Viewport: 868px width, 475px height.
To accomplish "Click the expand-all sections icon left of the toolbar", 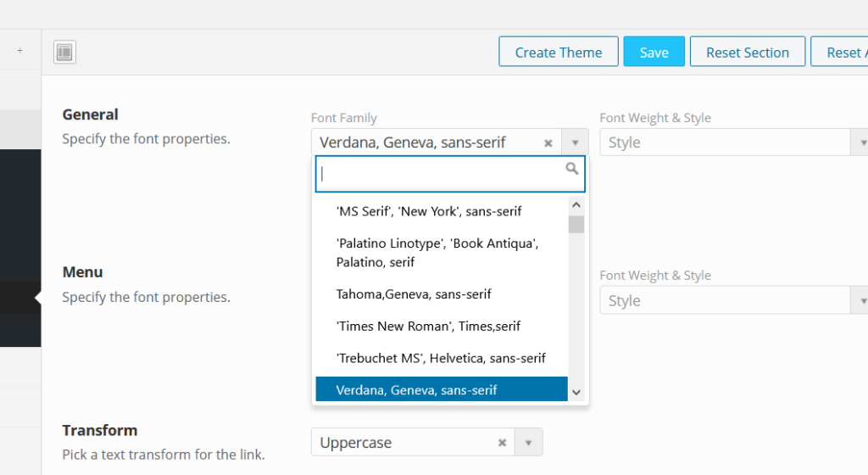I will tap(64, 53).
